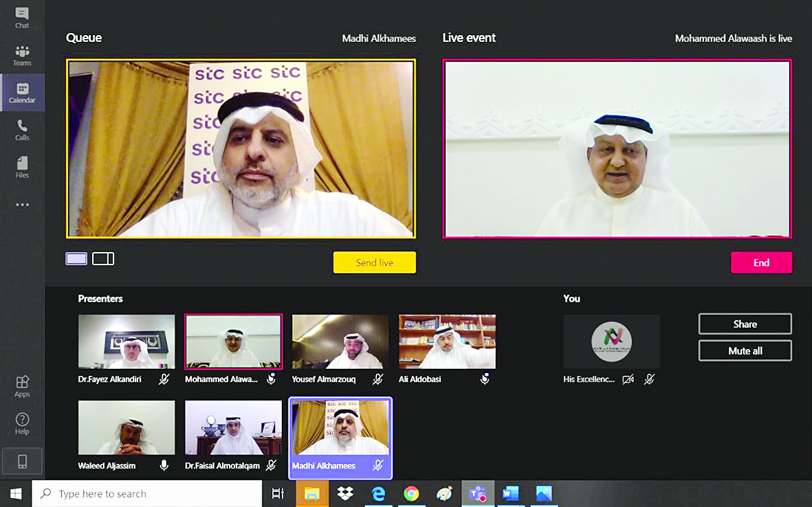
Task: Mute Waleed Aljassim's microphone
Action: tap(164, 466)
